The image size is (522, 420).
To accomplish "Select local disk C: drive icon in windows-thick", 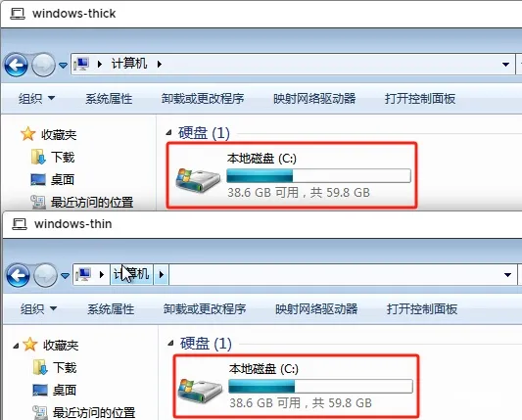I will pyautogui.click(x=198, y=180).
